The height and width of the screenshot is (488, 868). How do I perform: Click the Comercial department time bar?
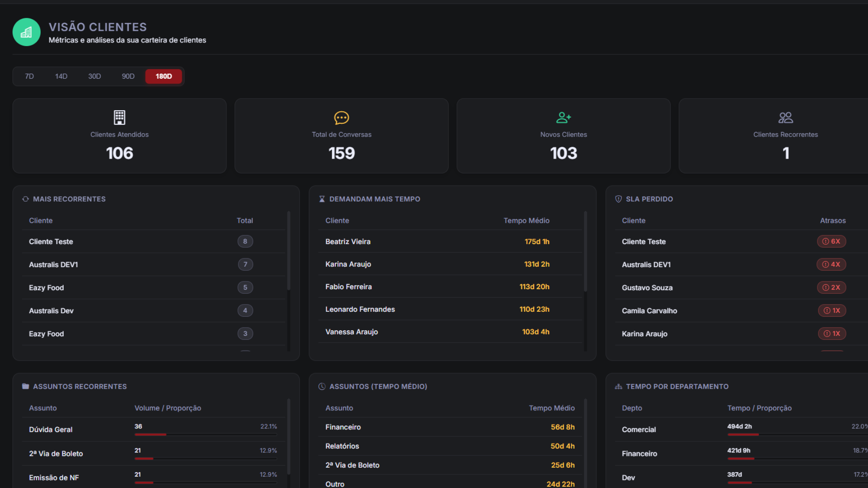pyautogui.click(x=798, y=435)
